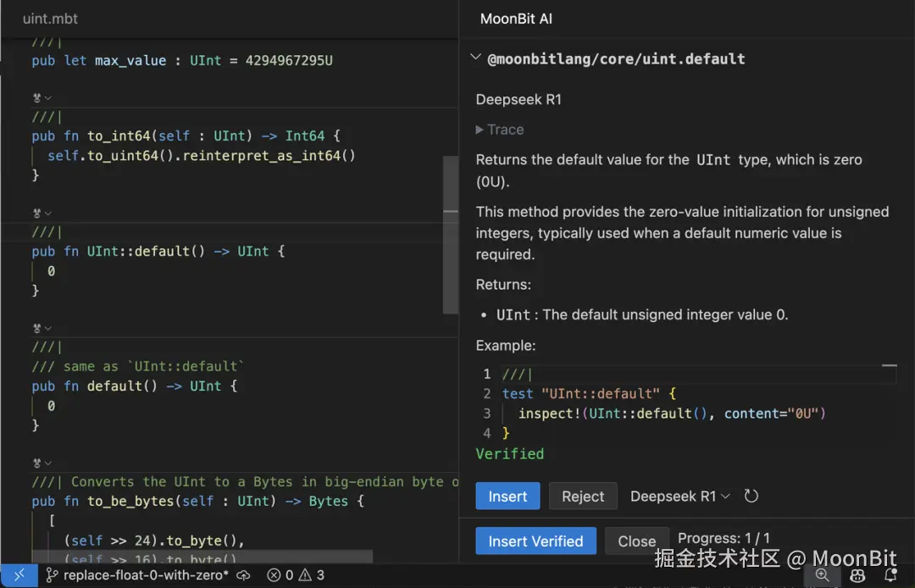Click line number 4 in example code
Viewport: 915px width, 588px height.
(486, 433)
